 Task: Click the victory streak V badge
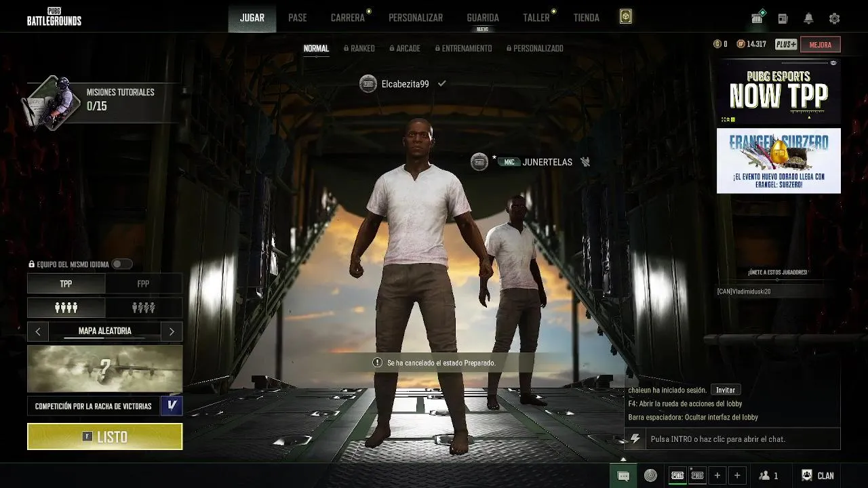[x=172, y=406]
